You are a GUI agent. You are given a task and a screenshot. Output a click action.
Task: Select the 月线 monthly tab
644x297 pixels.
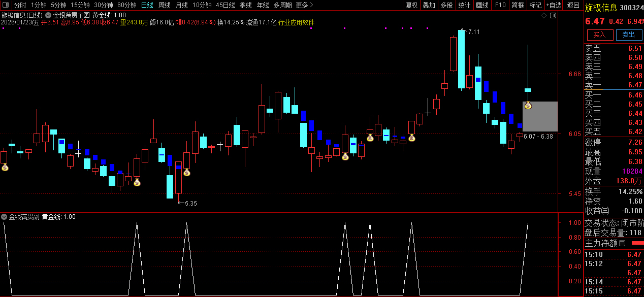pyautogui.click(x=181, y=5)
